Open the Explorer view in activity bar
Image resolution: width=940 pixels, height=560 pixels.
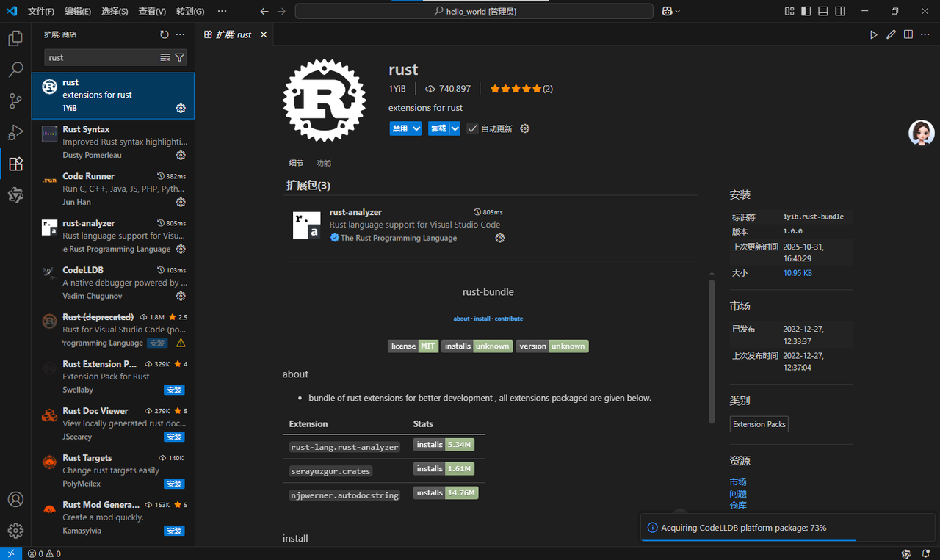point(15,38)
